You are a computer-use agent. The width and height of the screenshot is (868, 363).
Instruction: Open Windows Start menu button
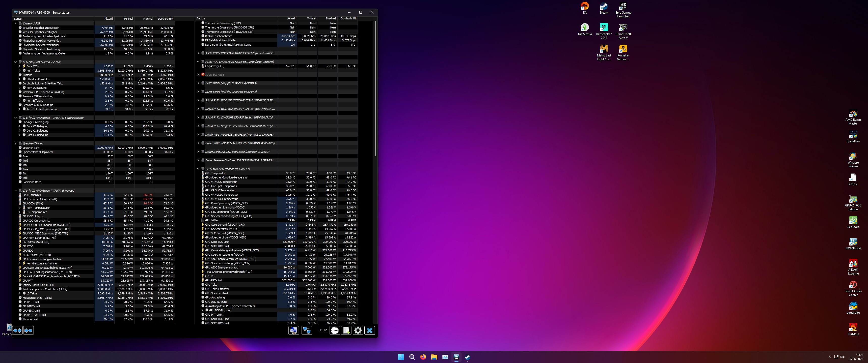click(x=401, y=357)
